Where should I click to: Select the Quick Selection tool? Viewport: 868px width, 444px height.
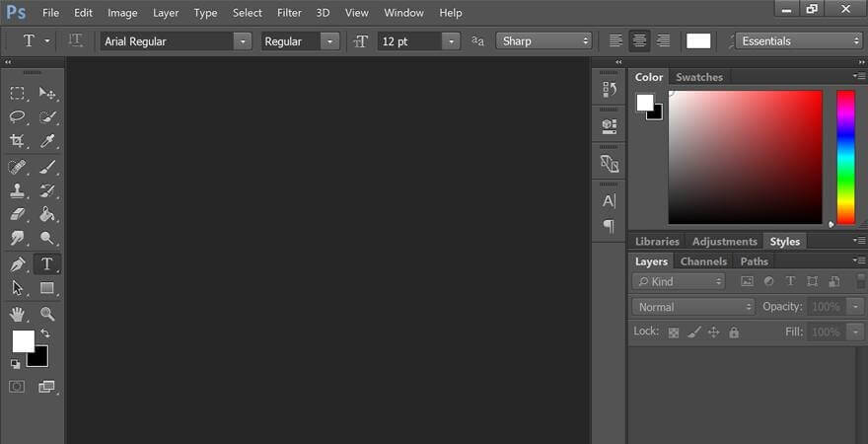(47, 116)
